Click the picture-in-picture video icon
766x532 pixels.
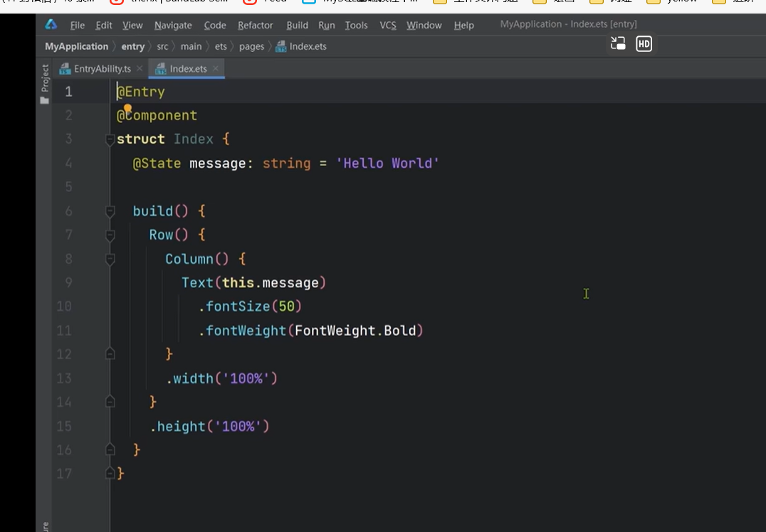coord(618,44)
